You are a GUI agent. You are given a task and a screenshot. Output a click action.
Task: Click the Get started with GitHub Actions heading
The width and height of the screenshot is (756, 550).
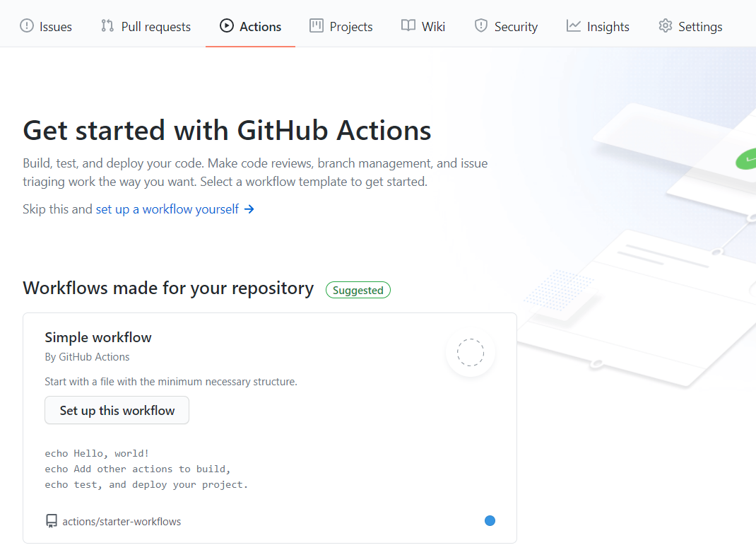click(227, 130)
